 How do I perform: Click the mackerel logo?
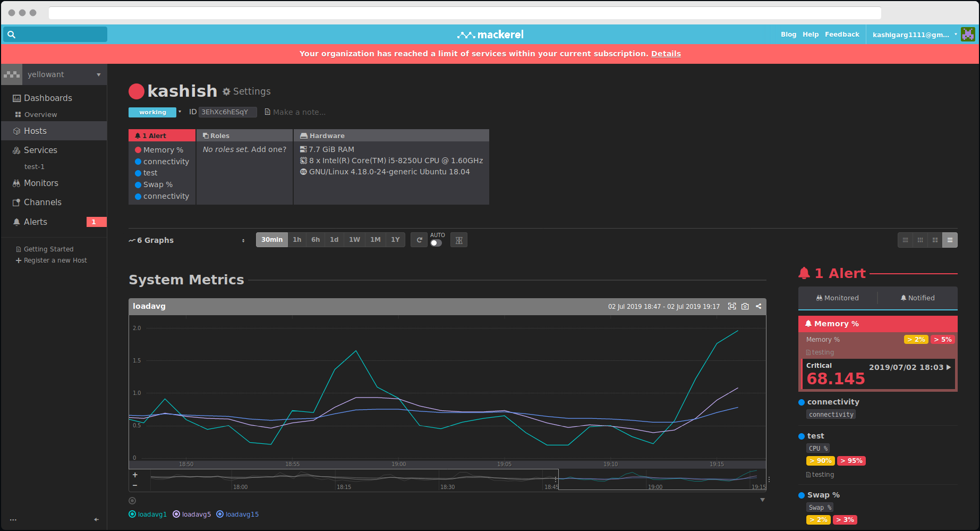click(x=490, y=35)
